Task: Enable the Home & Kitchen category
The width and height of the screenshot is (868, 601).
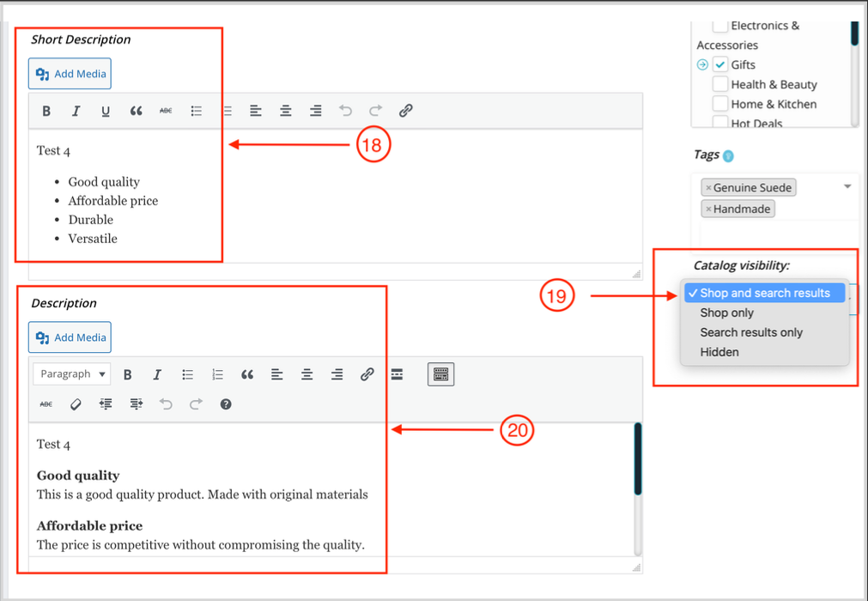Action: pyautogui.click(x=720, y=104)
